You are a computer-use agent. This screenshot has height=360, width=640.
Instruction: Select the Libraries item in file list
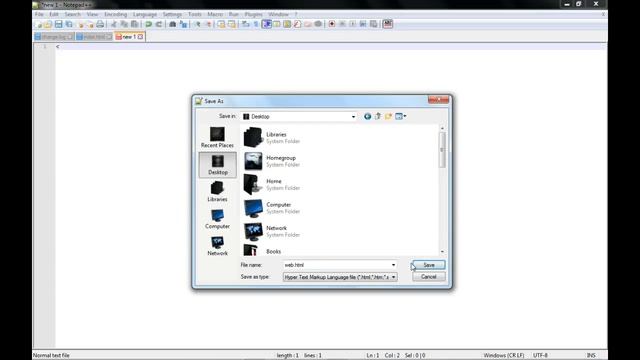(x=272, y=138)
